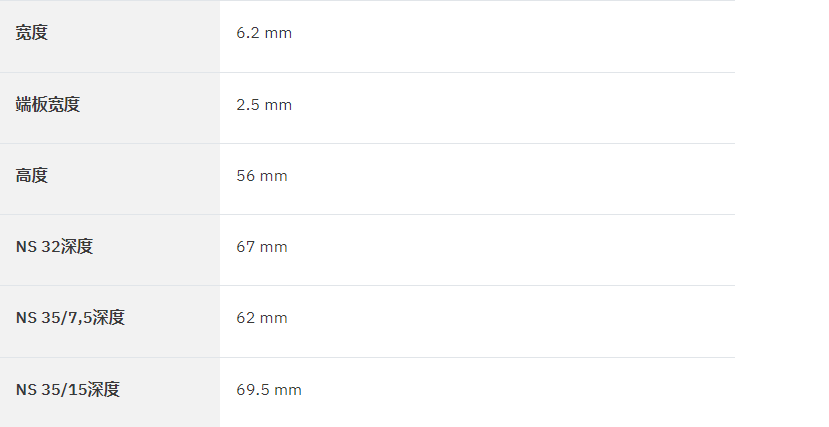Click the "mm" unit after 69.5
The width and height of the screenshot is (829, 427).
[288, 390]
